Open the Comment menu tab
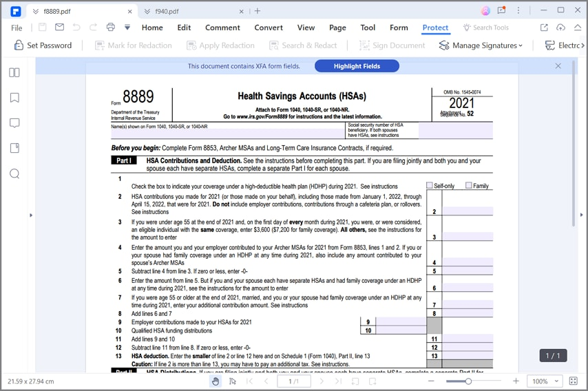Screen dimensions: 588x391 (x=222, y=28)
